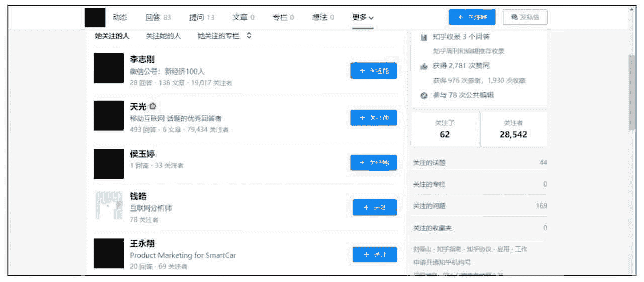Switch to the 提问 13 tab
Viewport: 644px width, 282px height.
tap(201, 17)
